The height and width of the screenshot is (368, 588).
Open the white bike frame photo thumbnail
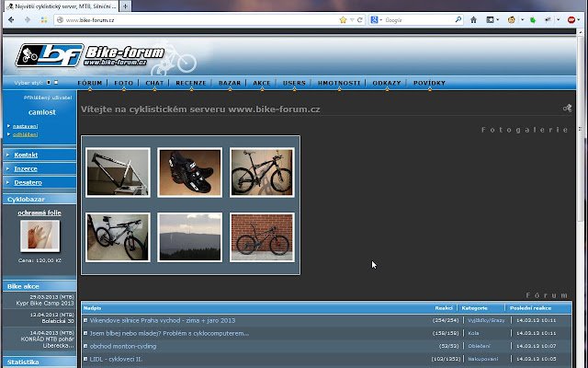pyautogui.click(x=118, y=172)
